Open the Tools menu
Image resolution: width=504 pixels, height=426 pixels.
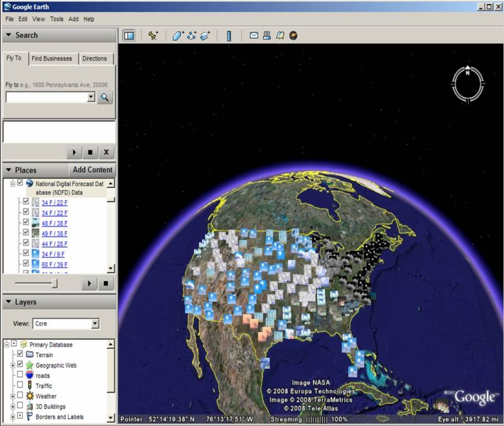tap(57, 19)
